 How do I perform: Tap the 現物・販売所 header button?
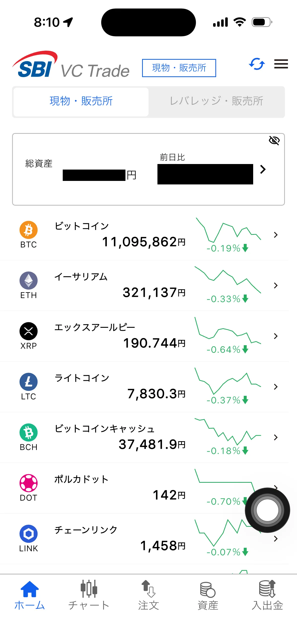click(179, 68)
